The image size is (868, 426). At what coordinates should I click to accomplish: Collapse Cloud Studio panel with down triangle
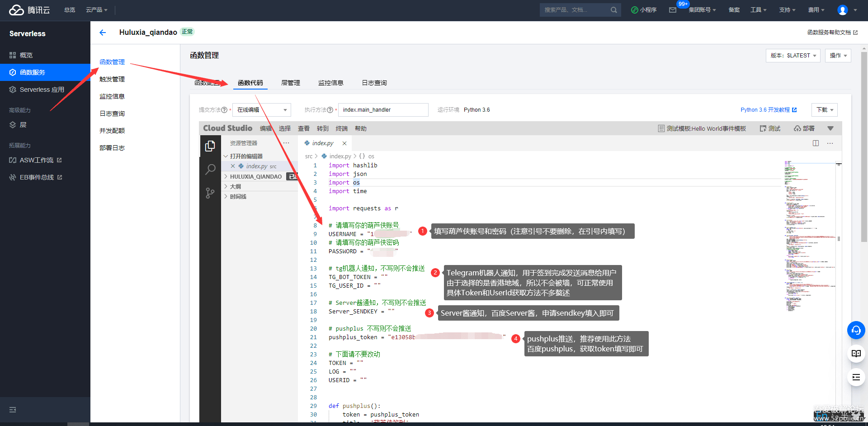[830, 129]
